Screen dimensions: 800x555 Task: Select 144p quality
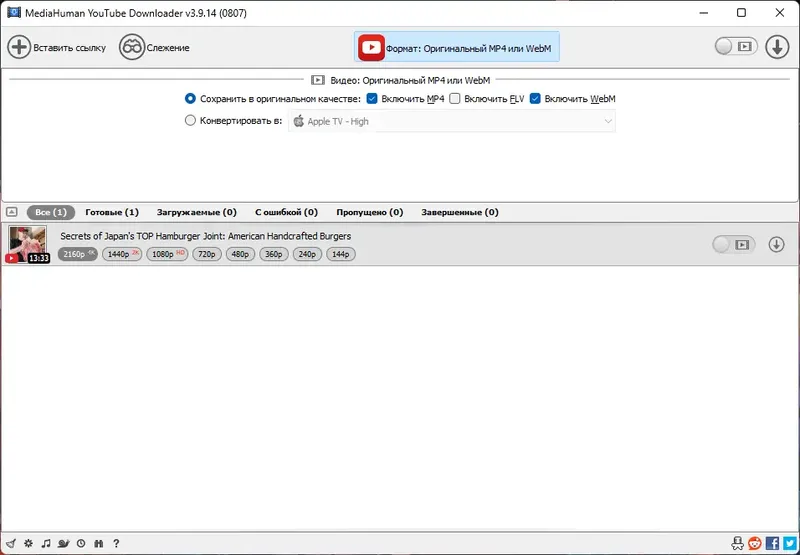(x=341, y=254)
